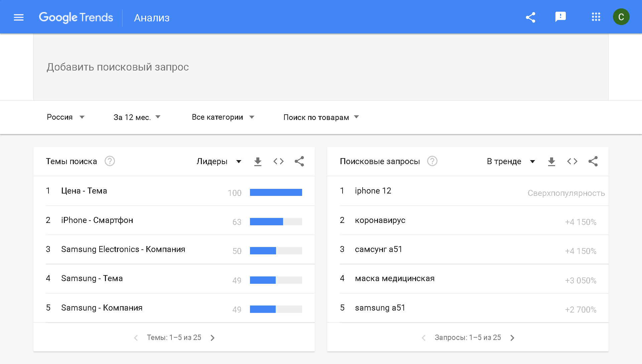
Task: Click help icon next to Темы поиска
Action: tap(110, 161)
